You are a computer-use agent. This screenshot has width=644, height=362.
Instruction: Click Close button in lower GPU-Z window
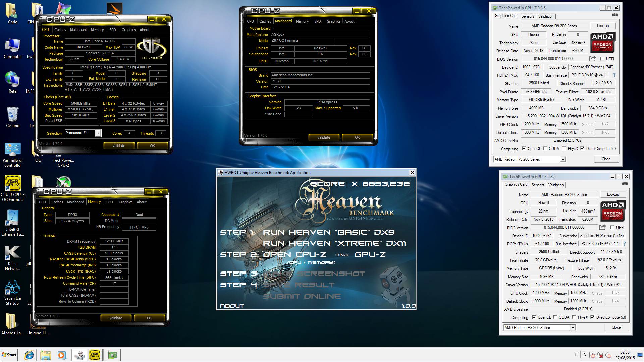616,327
